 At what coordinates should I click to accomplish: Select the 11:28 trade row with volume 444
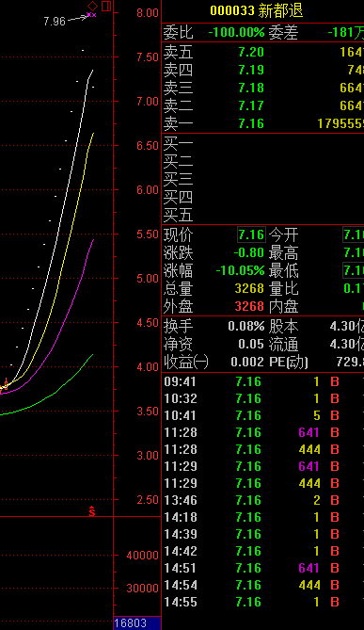(x=262, y=449)
